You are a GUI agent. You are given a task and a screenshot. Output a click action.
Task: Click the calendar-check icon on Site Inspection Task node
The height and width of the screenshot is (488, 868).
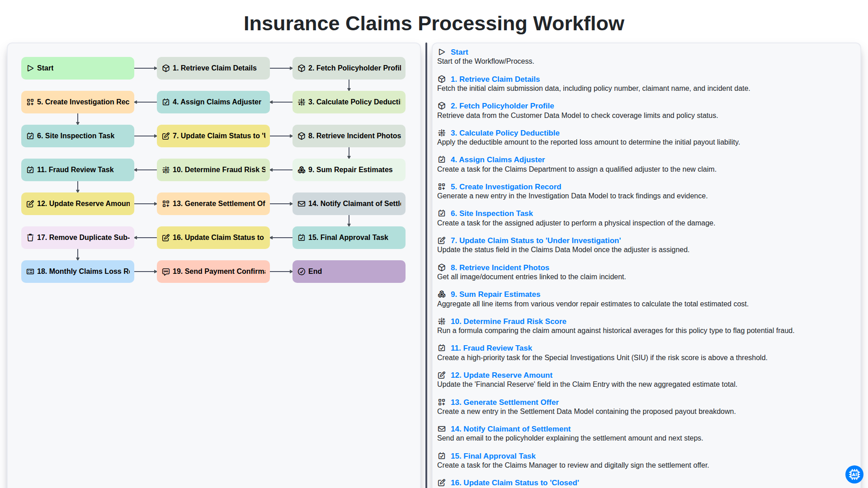click(30, 136)
